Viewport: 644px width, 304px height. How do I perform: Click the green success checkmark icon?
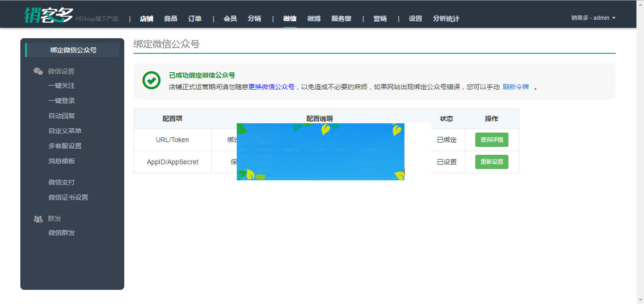tap(151, 81)
